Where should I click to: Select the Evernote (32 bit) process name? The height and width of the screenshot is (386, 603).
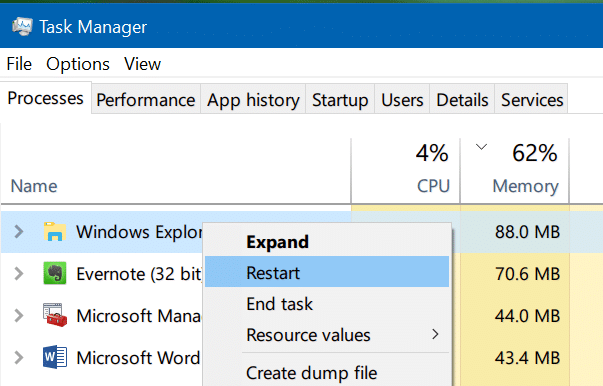(x=139, y=274)
